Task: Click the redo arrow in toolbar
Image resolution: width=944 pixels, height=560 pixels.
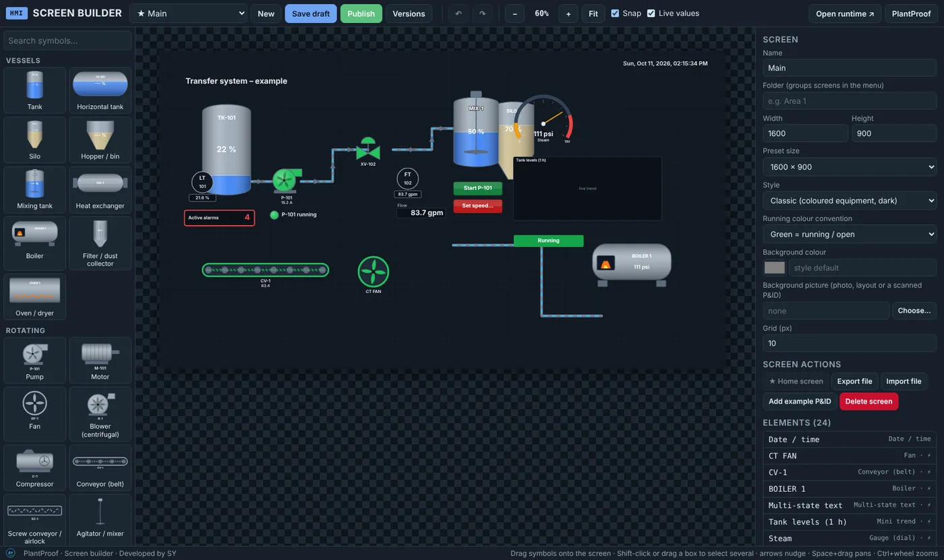Action: point(482,13)
